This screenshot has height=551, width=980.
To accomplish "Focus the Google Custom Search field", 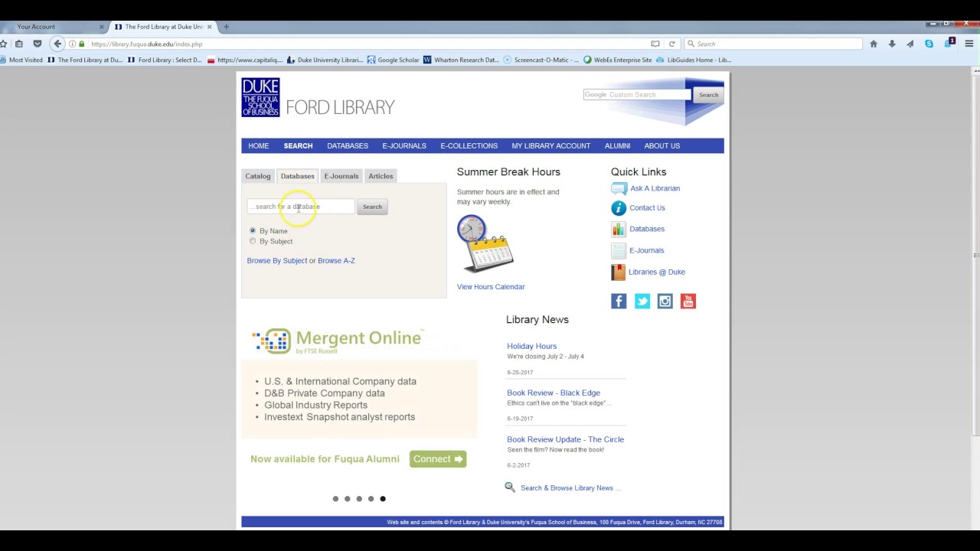I will pyautogui.click(x=637, y=95).
